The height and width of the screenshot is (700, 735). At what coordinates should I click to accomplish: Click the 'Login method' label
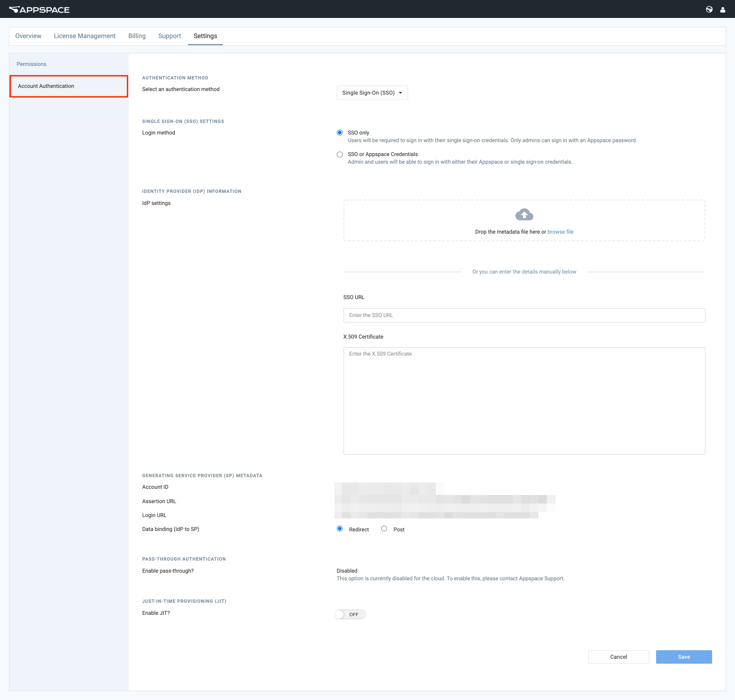click(x=159, y=133)
